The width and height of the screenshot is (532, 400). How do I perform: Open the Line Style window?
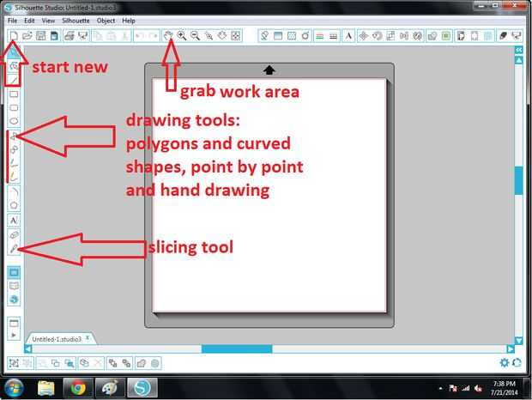pos(333,36)
